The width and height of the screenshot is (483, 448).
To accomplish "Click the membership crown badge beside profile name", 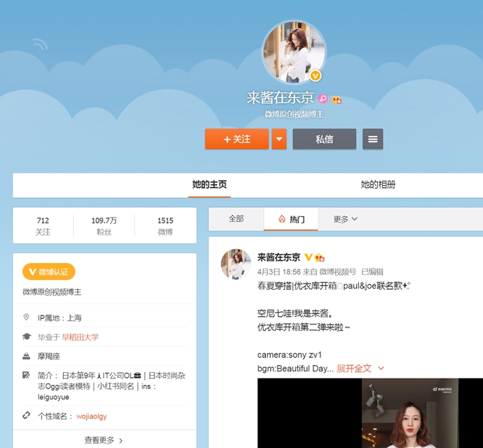I will (x=336, y=99).
